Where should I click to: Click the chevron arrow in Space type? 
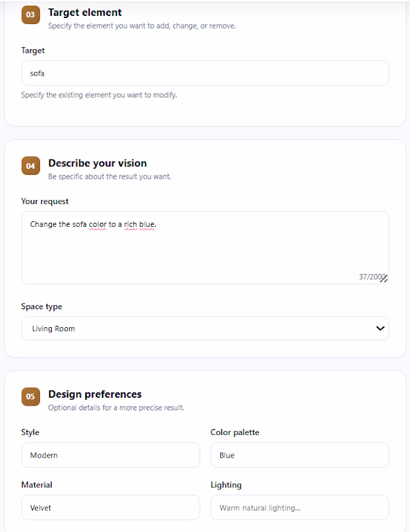pyautogui.click(x=380, y=329)
